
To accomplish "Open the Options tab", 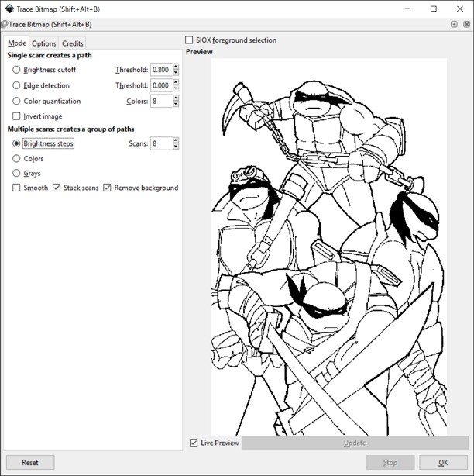I will coord(43,43).
